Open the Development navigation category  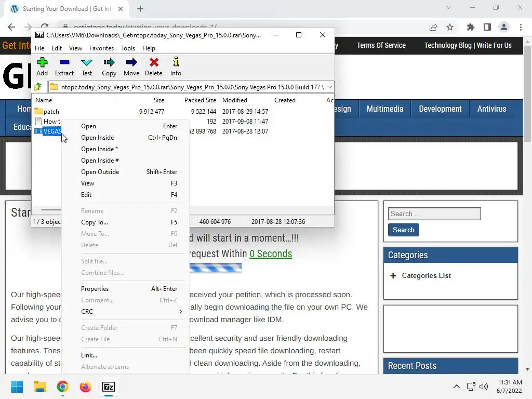coord(440,109)
